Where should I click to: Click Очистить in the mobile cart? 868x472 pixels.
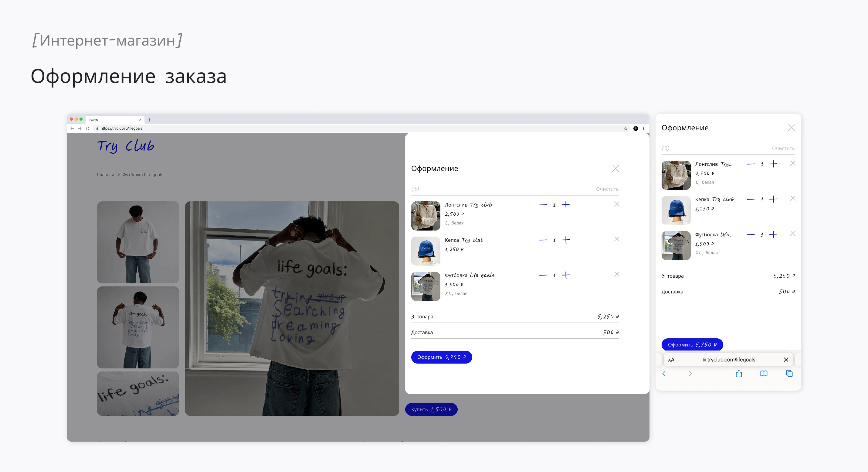[x=783, y=148]
